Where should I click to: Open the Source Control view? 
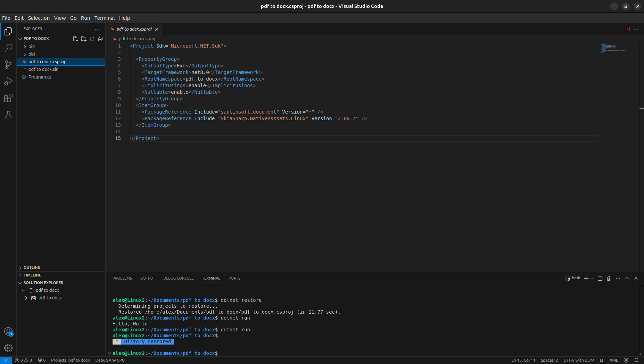click(8, 65)
